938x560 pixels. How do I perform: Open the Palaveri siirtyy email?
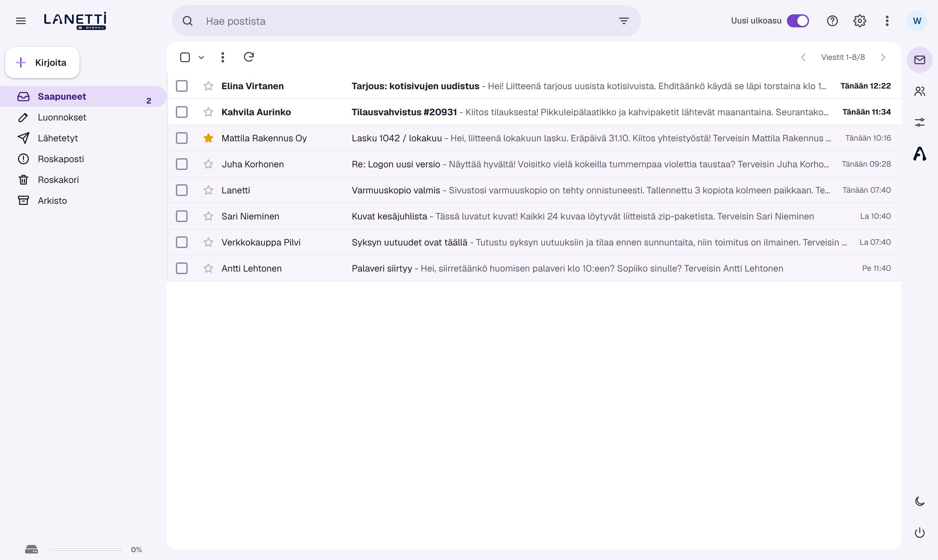534,268
